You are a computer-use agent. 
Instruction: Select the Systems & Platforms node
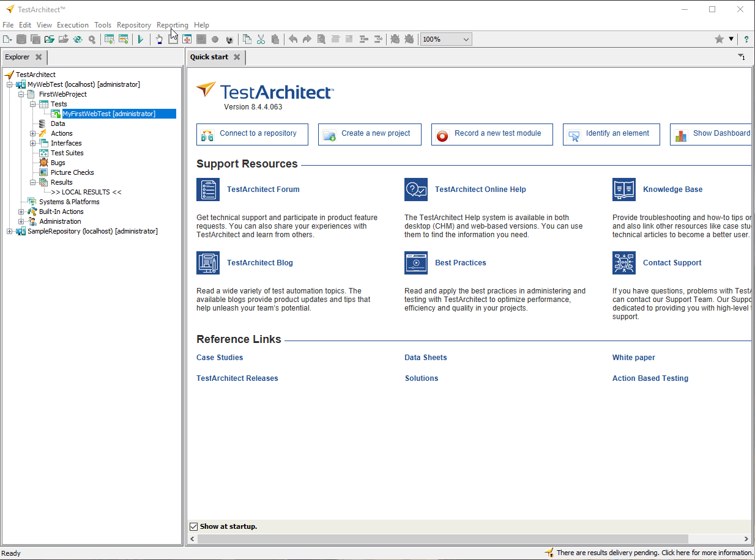(x=69, y=202)
